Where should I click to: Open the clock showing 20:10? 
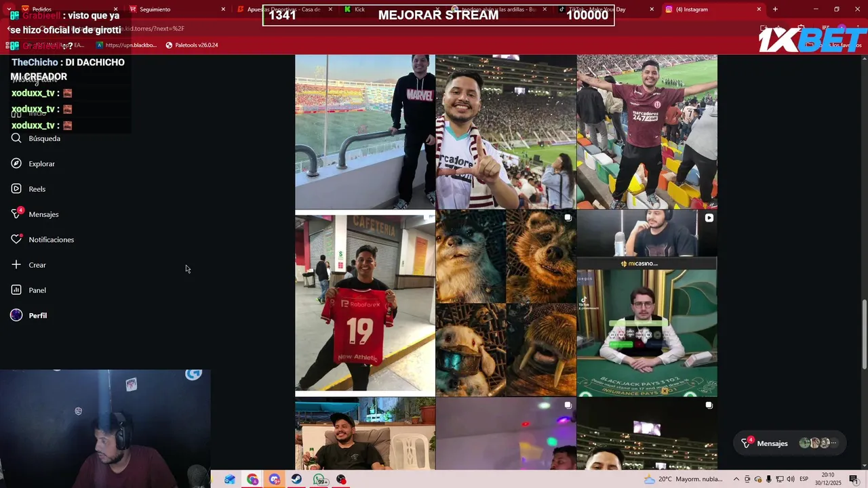pos(828,479)
